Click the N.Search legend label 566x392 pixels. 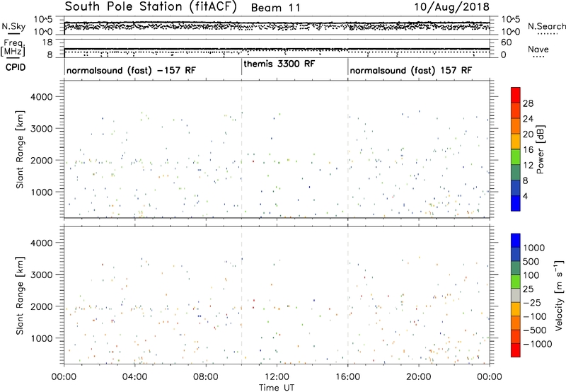(x=546, y=26)
